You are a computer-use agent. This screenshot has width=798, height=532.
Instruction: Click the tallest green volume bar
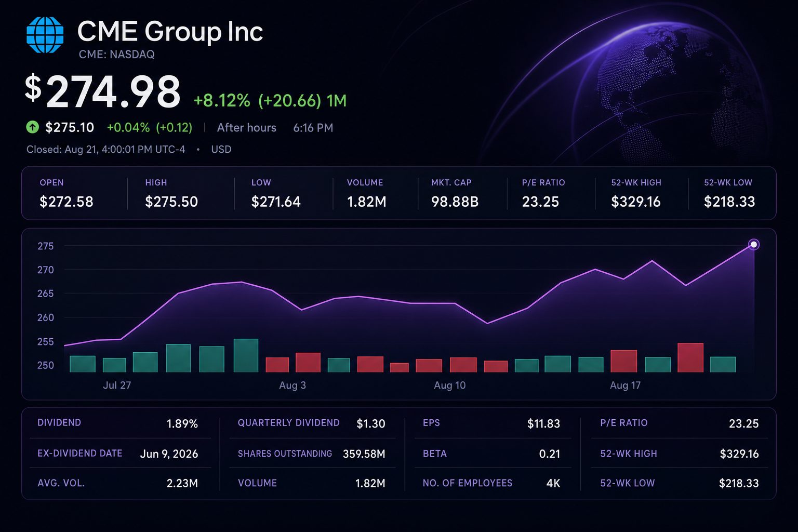[x=246, y=355]
